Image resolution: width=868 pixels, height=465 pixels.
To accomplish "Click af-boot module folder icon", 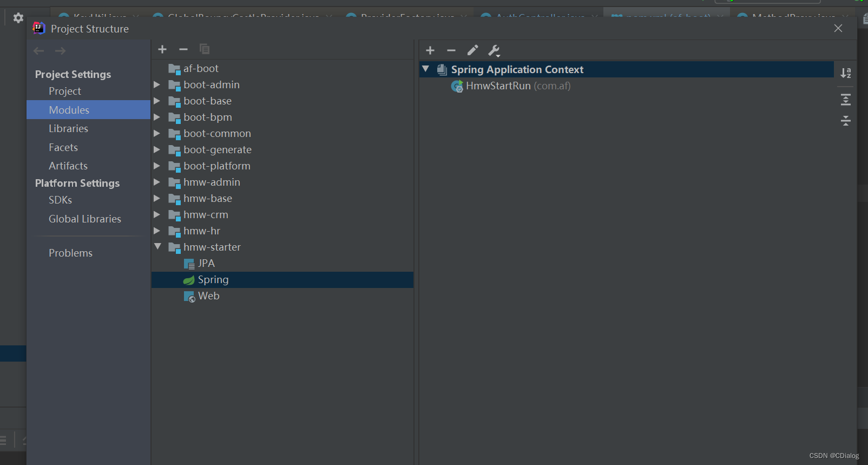I will (174, 69).
